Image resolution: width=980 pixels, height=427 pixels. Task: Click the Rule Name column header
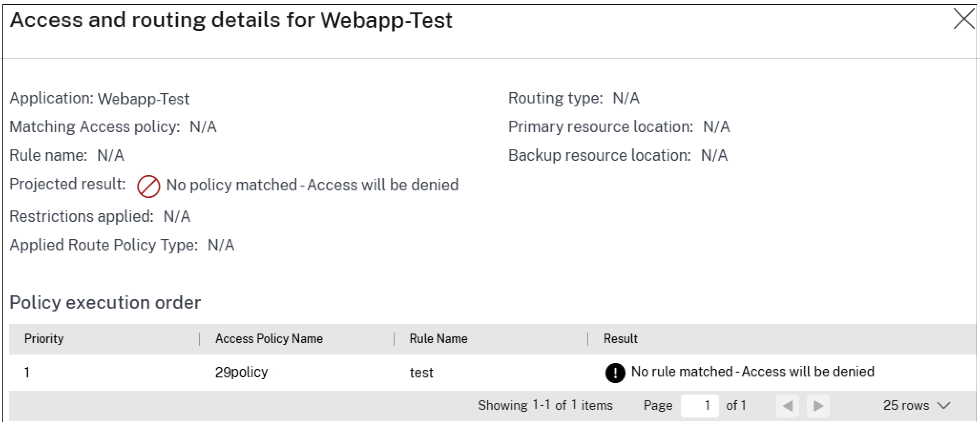pyautogui.click(x=438, y=339)
